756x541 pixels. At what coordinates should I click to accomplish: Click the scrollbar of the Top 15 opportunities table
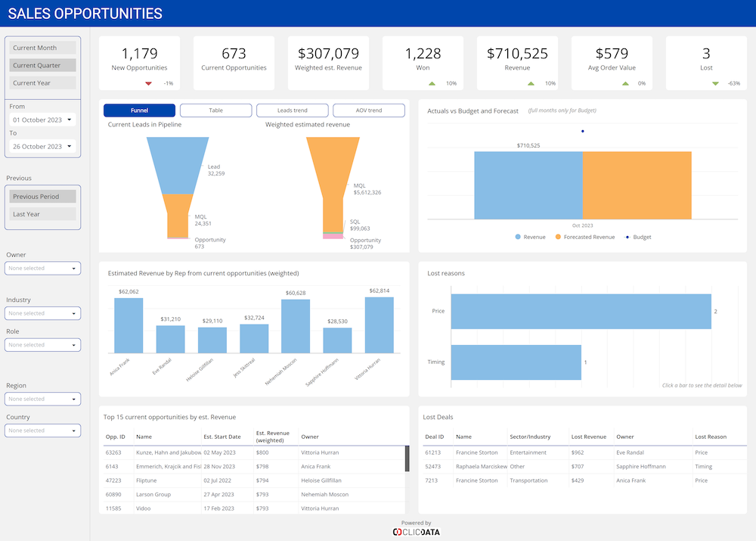407,459
